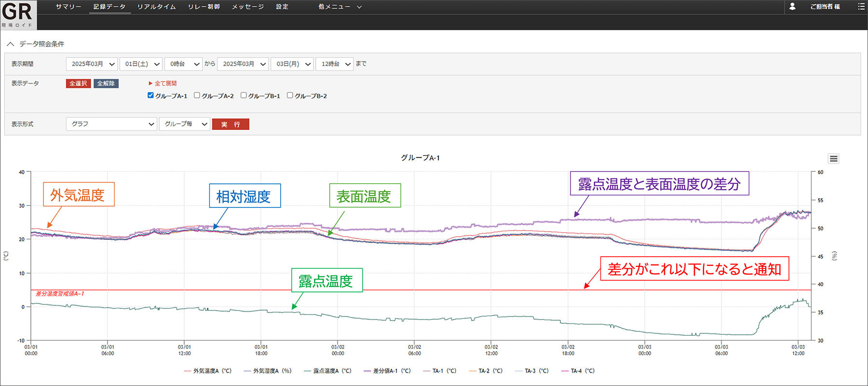Toggle 外気温度A legend series
868x386 pixels.
(208, 371)
